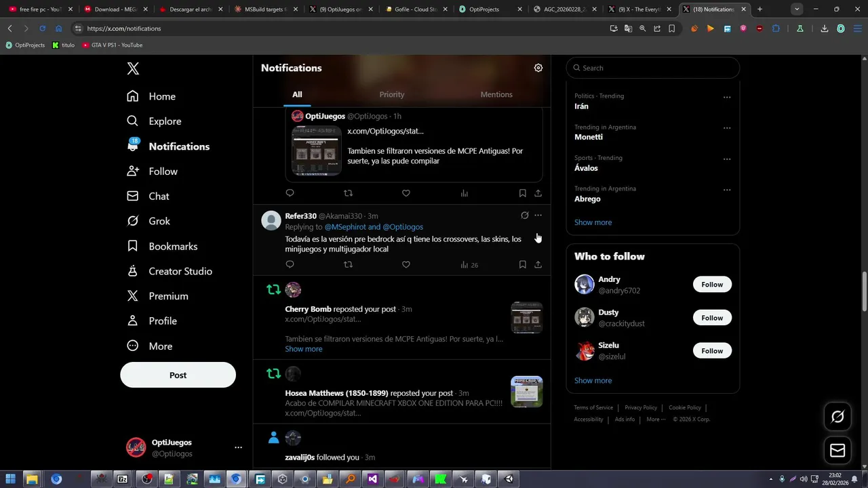Repost the post quoting OptiJuegos

(348, 193)
